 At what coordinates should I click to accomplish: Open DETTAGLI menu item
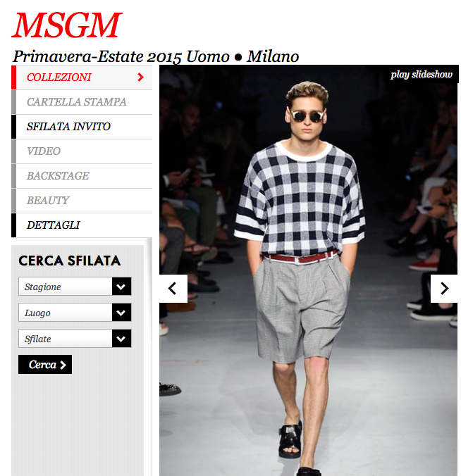point(82,225)
